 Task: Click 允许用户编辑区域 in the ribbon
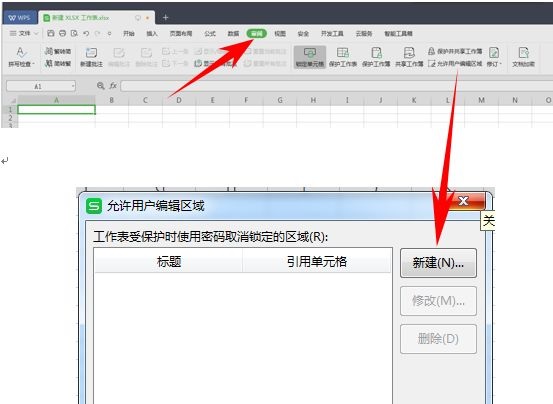click(x=455, y=63)
